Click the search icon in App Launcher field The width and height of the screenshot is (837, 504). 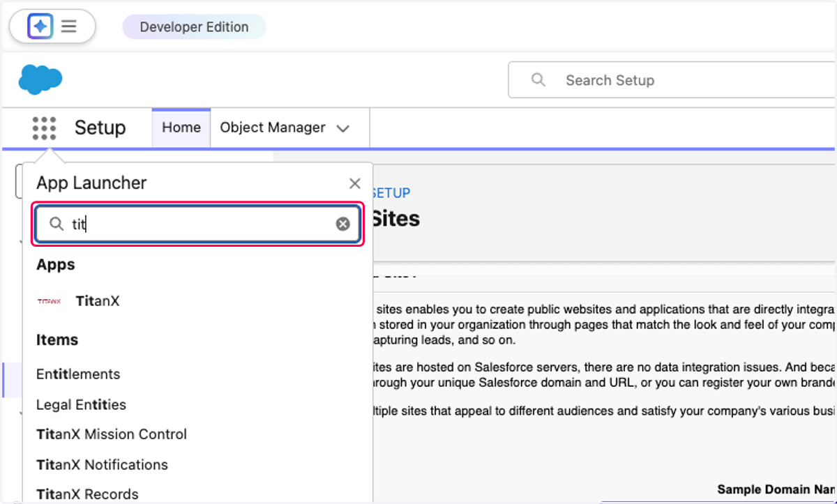click(x=56, y=224)
